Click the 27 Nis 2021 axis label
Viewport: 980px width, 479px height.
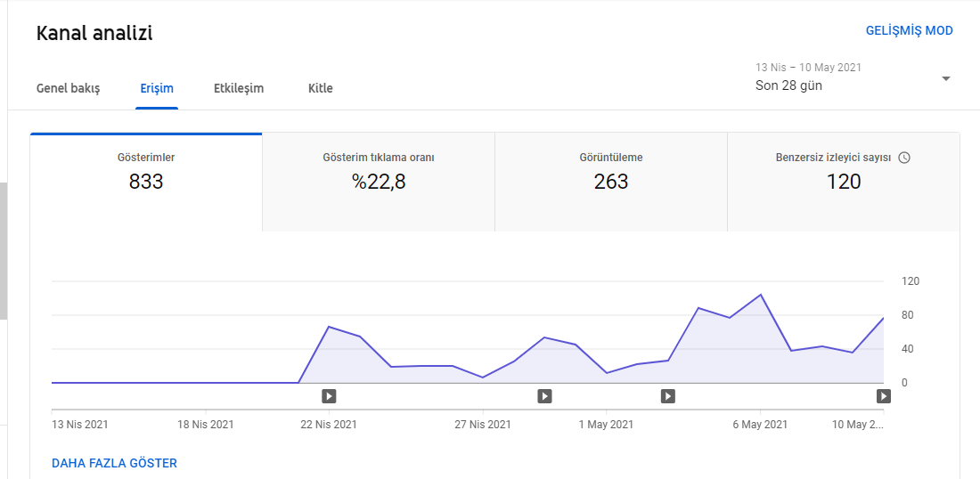483,425
